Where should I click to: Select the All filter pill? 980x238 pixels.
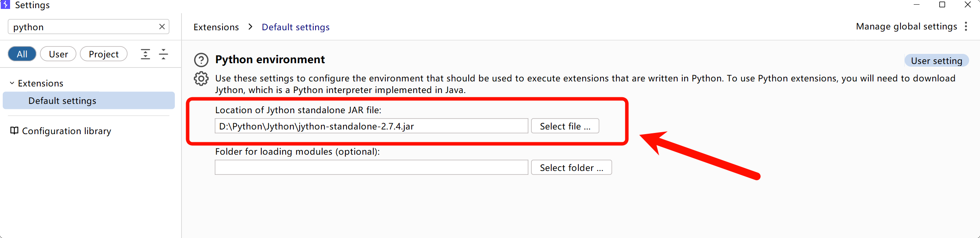tap(22, 54)
